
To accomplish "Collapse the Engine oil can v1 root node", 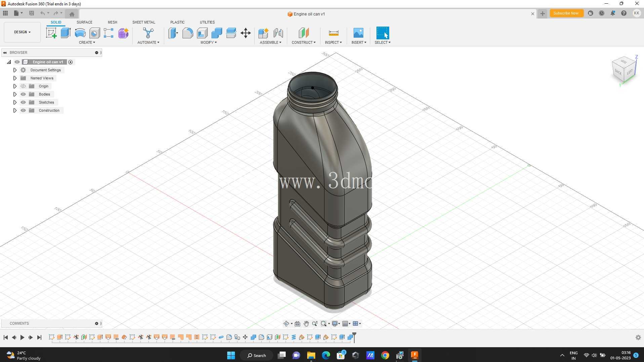I will [9, 62].
